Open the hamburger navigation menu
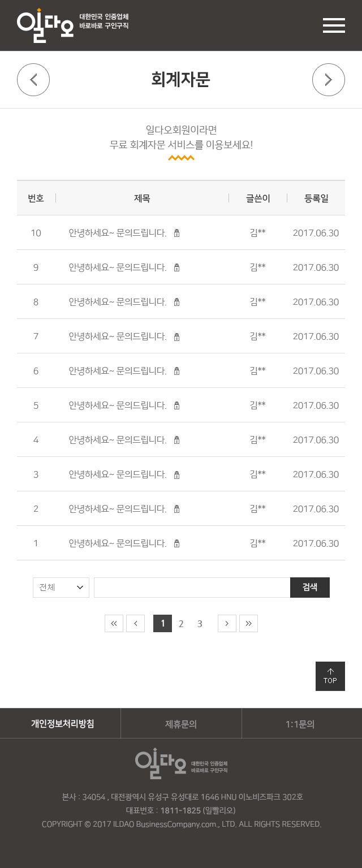 (x=334, y=25)
